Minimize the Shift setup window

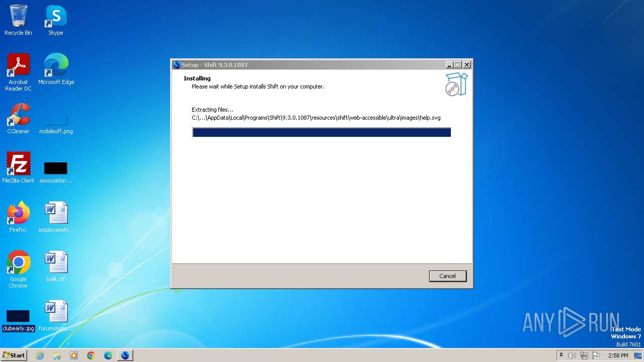(x=449, y=65)
